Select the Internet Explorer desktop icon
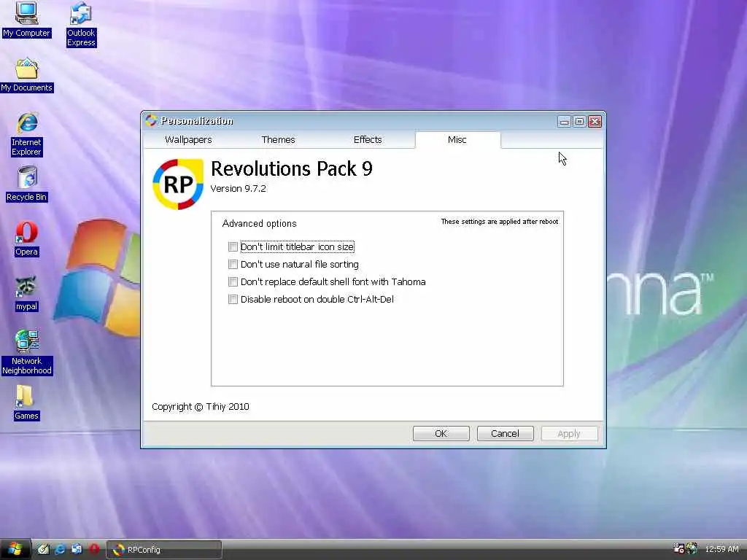 click(27, 134)
